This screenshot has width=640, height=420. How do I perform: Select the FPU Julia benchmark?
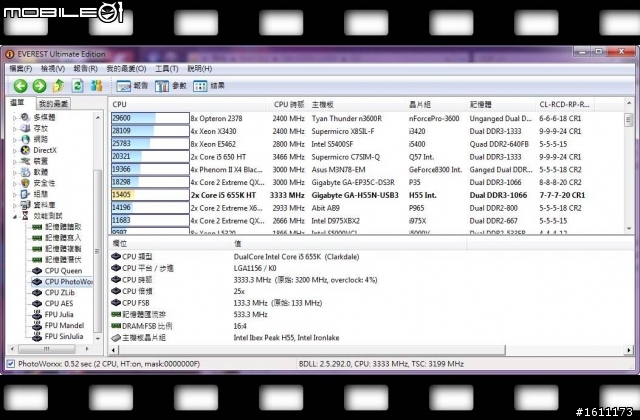(53, 315)
